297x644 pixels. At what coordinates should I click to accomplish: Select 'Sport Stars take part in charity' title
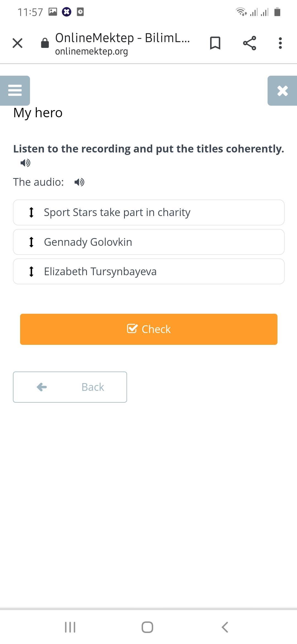tap(117, 212)
